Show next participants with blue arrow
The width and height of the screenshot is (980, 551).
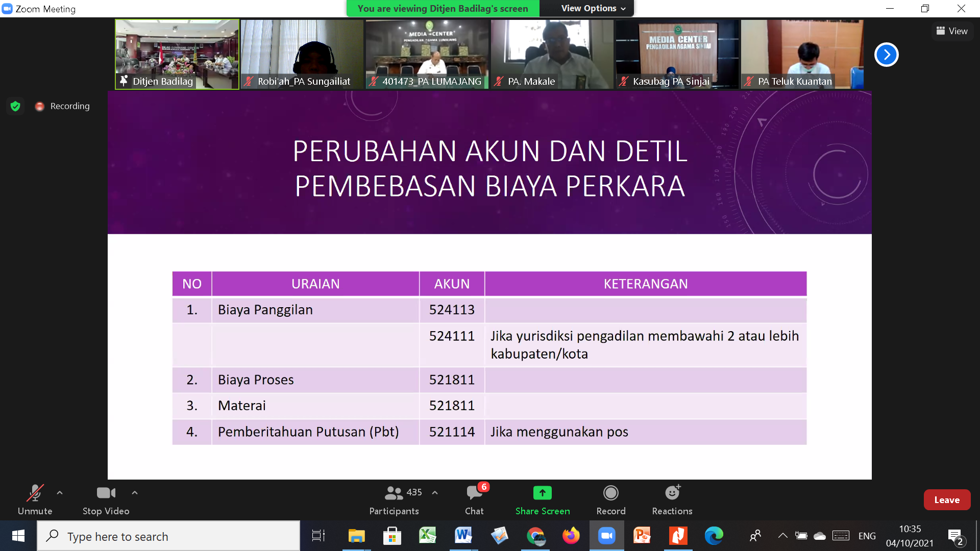click(887, 55)
